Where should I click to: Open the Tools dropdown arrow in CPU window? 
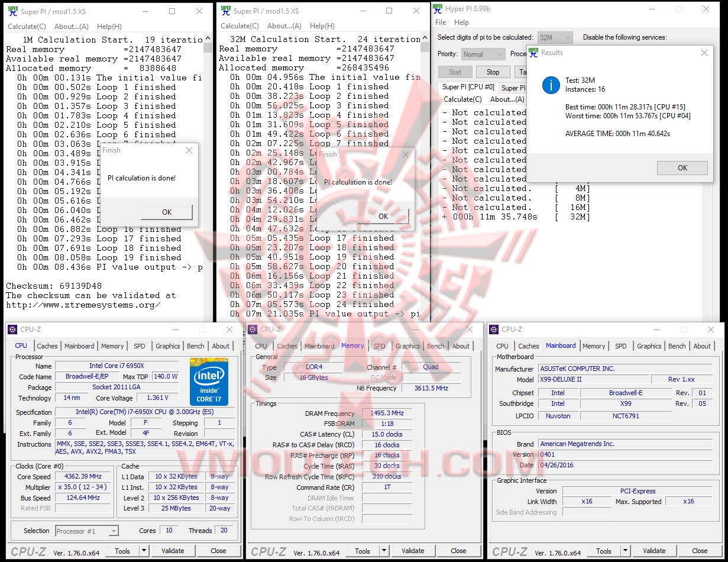[x=143, y=551]
